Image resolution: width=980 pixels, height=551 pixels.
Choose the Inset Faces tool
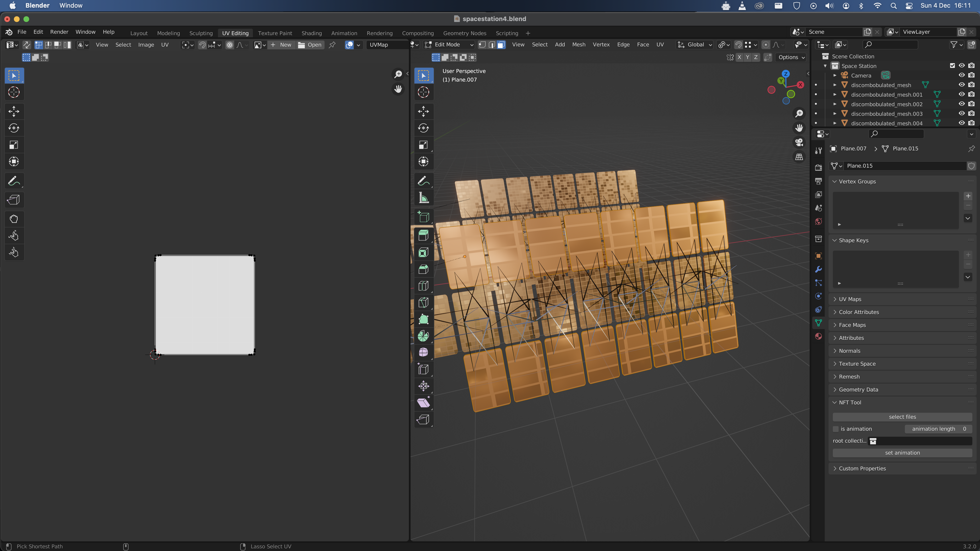click(423, 252)
